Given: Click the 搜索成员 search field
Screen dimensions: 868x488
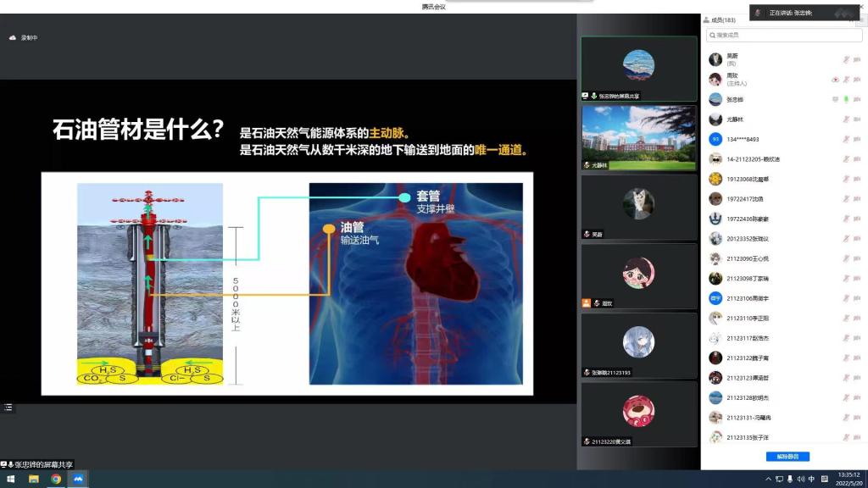Looking at the screenshot, I should (784, 35).
